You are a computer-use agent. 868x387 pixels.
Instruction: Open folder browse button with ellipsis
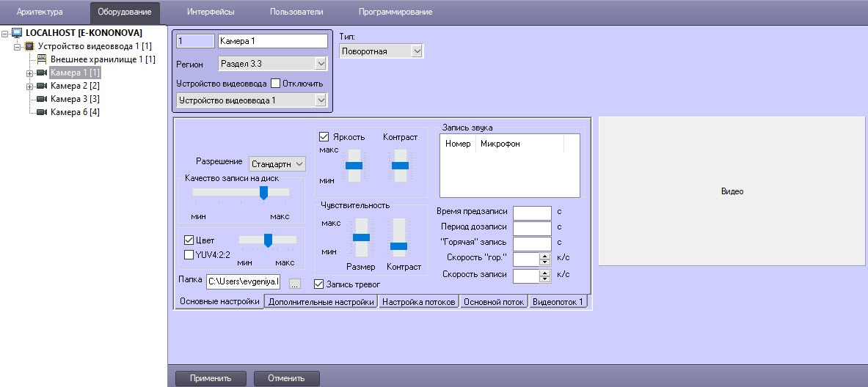(x=295, y=283)
